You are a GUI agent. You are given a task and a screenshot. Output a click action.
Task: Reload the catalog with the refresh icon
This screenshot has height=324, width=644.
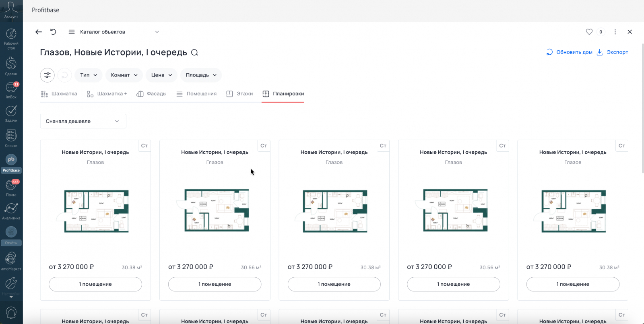pyautogui.click(x=53, y=32)
